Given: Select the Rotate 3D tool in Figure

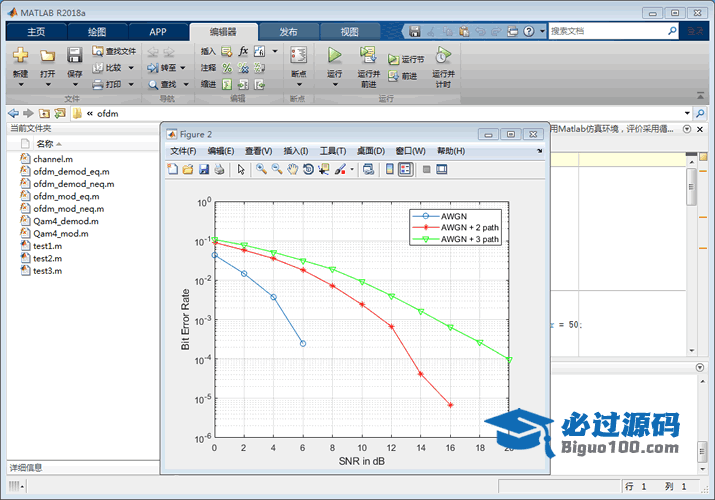Looking at the screenshot, I should click(308, 169).
